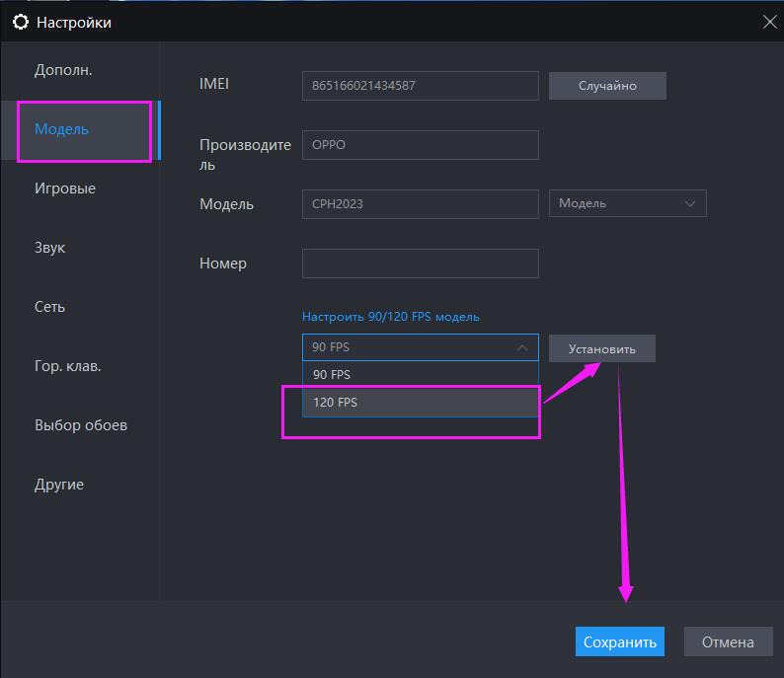Select the Выбор обоев wallpaper tab
The image size is (784, 678).
pos(81,425)
